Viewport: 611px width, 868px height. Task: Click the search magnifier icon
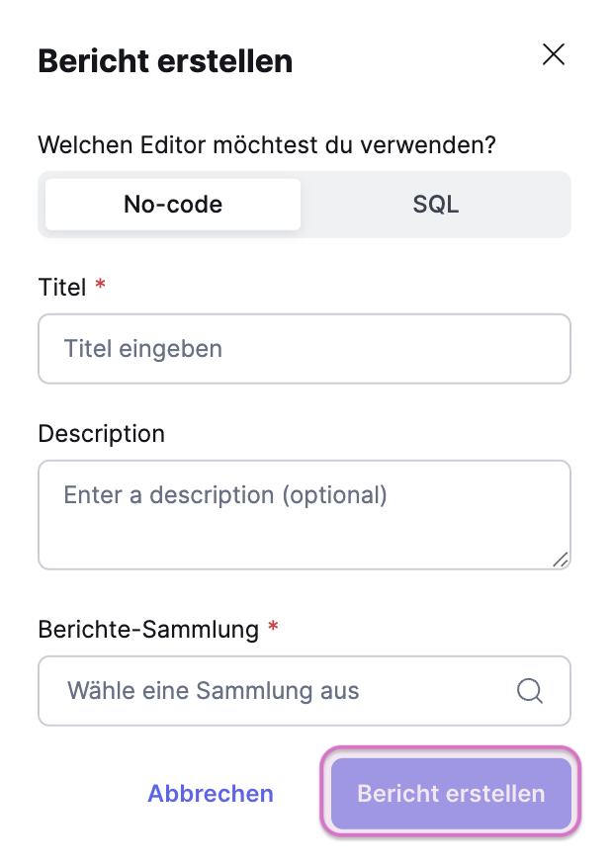[530, 690]
